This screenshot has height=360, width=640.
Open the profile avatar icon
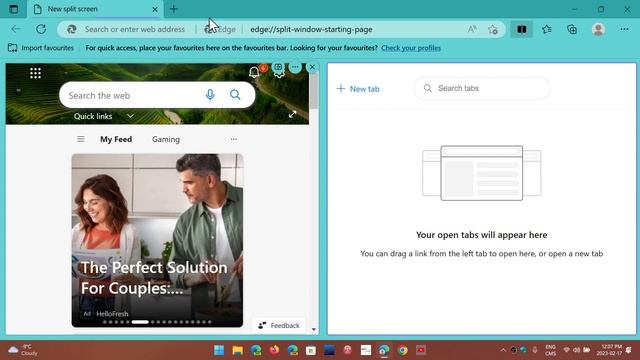click(x=598, y=29)
